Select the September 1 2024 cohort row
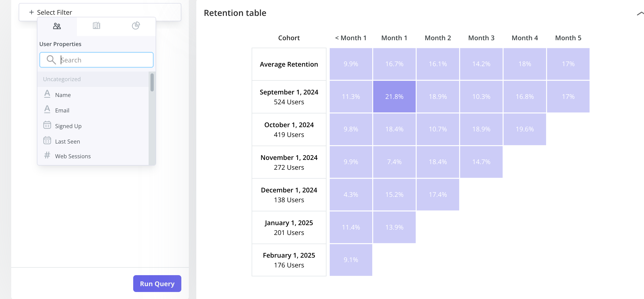 pyautogui.click(x=289, y=97)
